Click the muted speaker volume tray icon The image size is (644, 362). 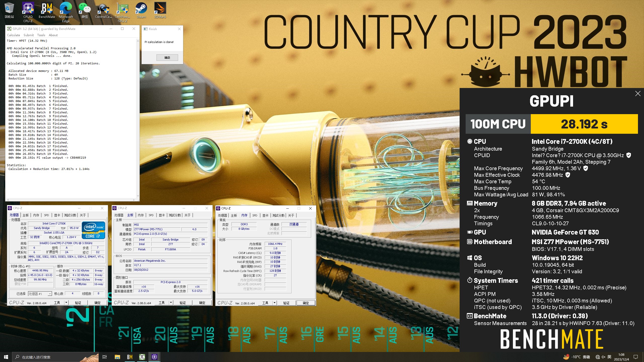click(x=603, y=357)
